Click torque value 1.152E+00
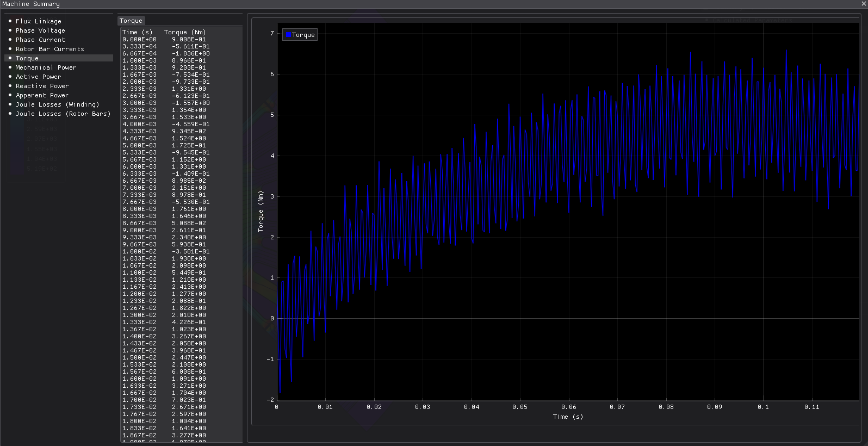The image size is (868, 446). (189, 159)
